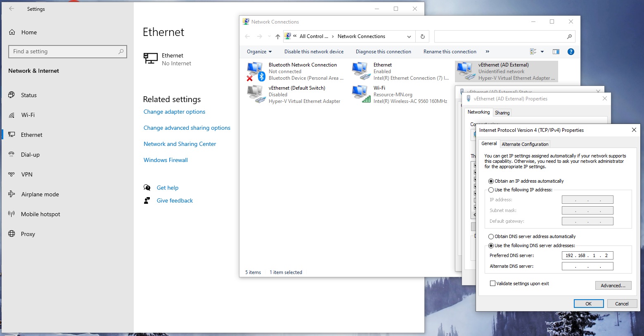Select Obtain an IP address automatically

point(491,181)
